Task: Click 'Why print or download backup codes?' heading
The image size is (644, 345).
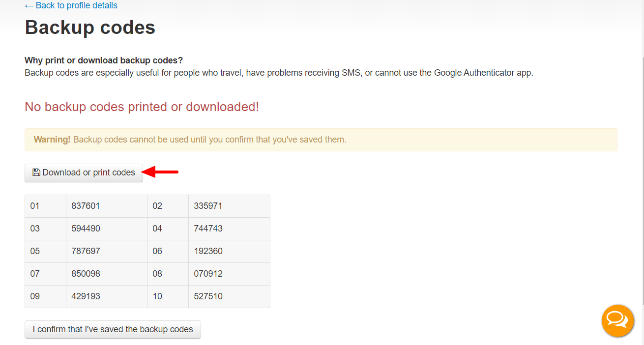Action: [104, 60]
